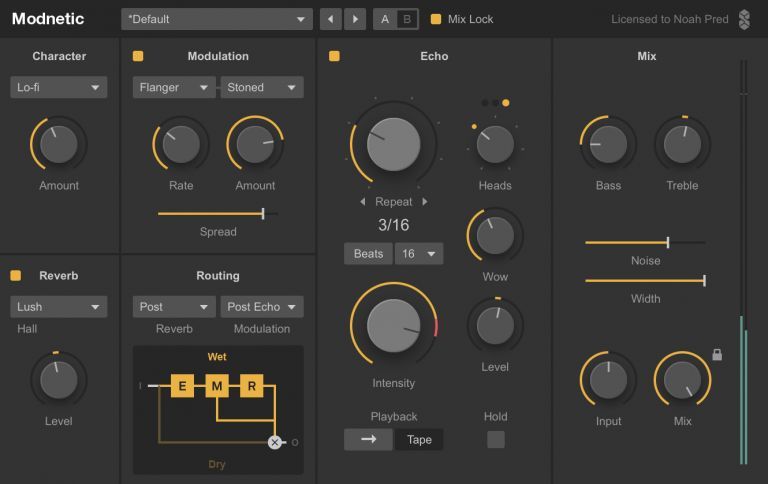Click the previous preset arrow
The width and height of the screenshot is (768, 484).
point(330,19)
